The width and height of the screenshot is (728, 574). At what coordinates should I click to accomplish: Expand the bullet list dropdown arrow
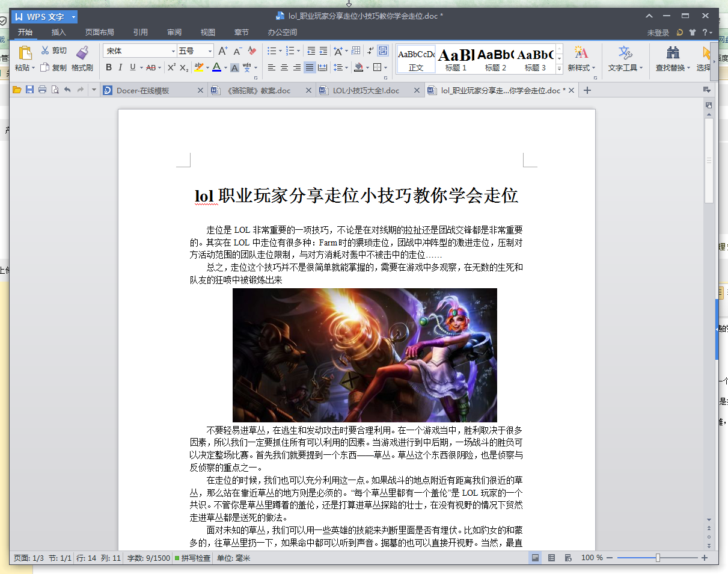280,51
